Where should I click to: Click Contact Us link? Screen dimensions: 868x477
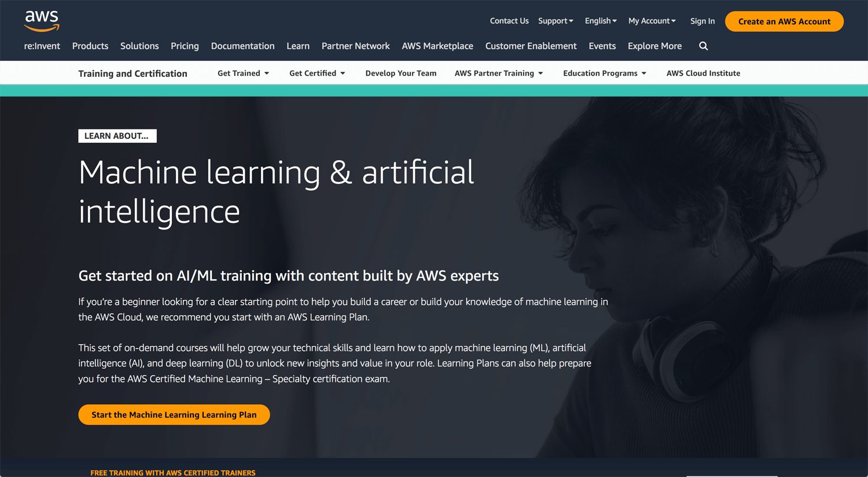point(509,21)
